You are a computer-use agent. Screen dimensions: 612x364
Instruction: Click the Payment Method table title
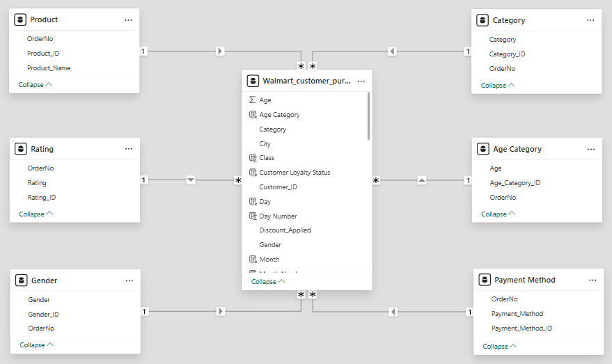pos(524,280)
